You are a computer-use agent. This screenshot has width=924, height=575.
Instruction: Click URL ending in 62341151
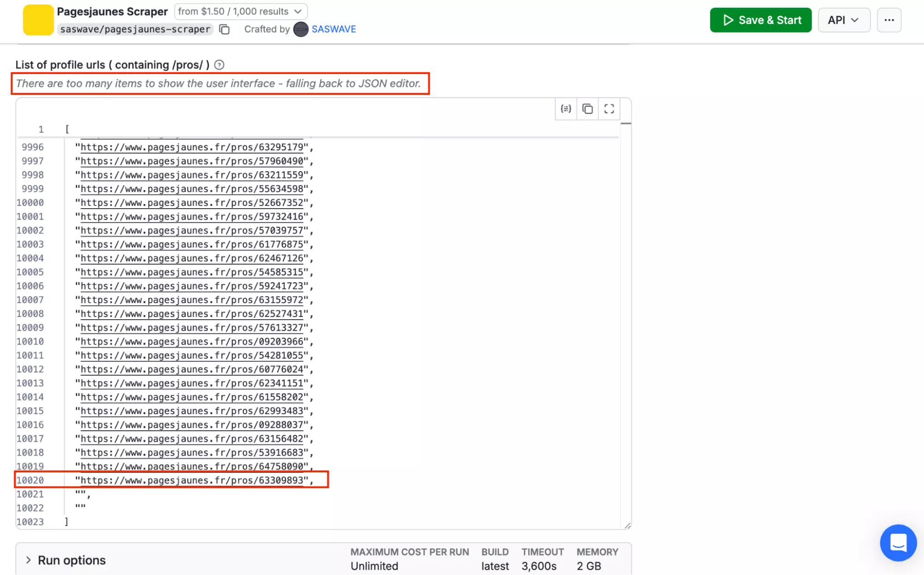tap(192, 383)
